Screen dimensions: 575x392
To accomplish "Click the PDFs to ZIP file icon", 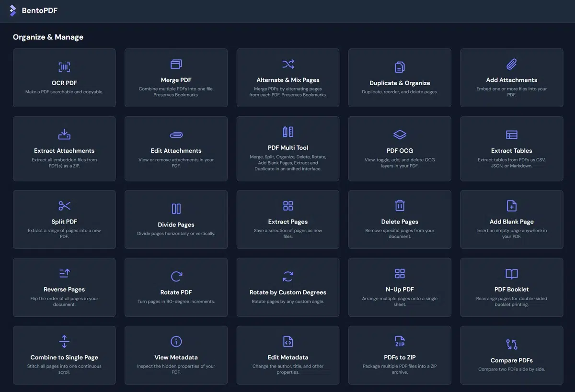I will 400,341.
